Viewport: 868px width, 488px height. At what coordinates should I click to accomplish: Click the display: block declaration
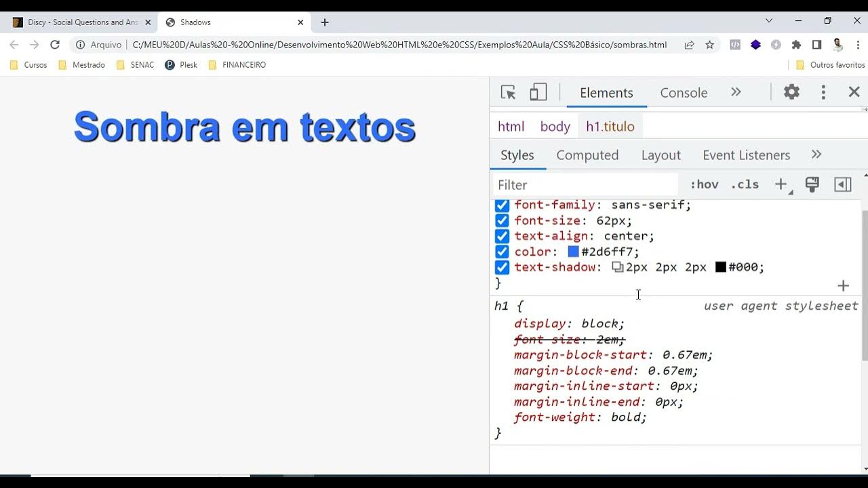click(569, 324)
